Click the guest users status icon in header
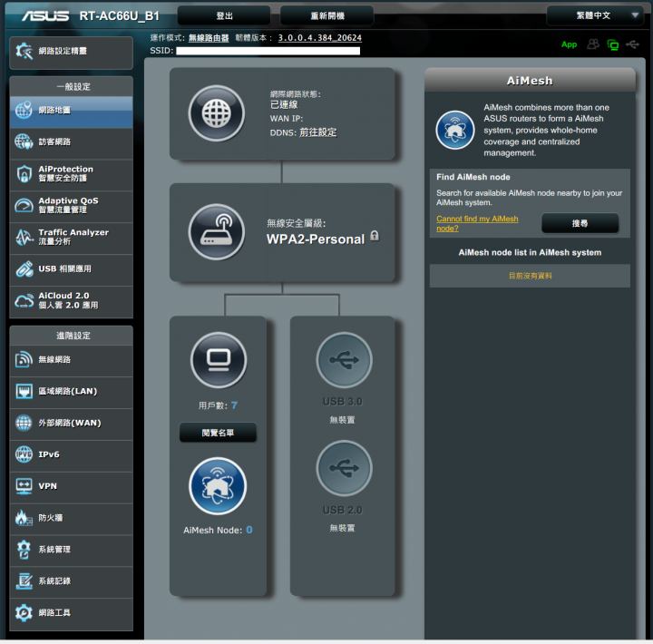This screenshot has width=653, height=644. click(x=593, y=44)
